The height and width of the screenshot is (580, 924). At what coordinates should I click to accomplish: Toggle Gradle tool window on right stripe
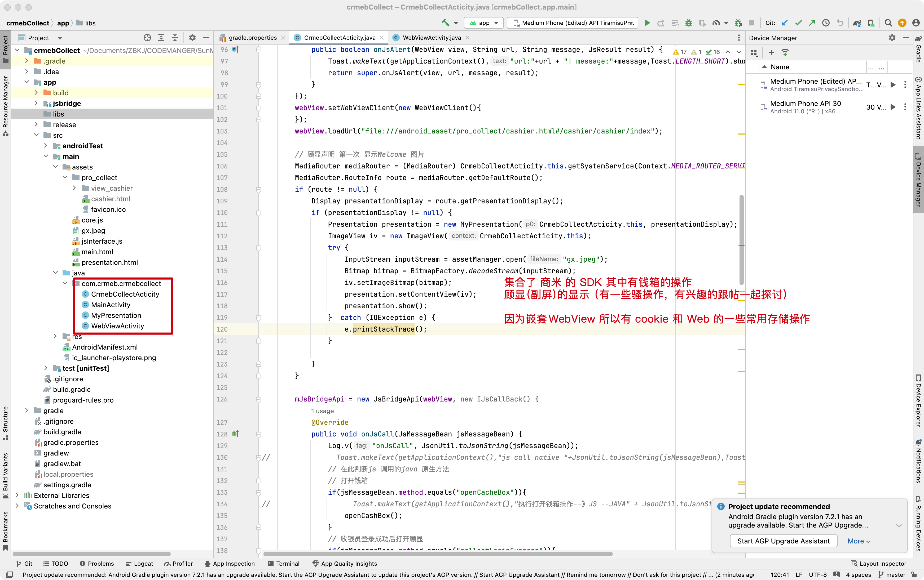point(918,50)
